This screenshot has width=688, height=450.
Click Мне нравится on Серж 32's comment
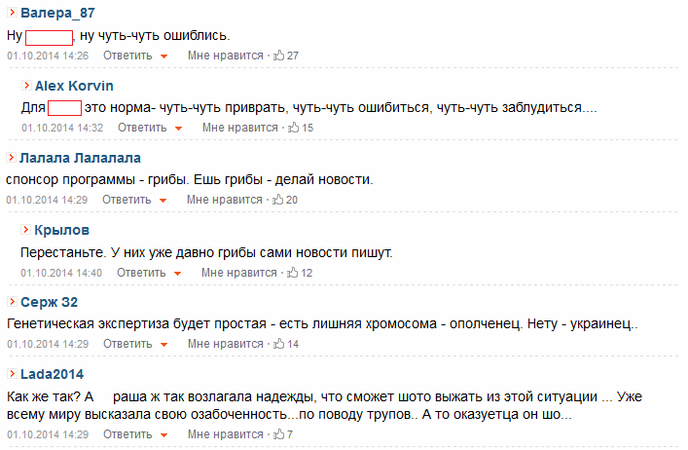[x=226, y=344]
